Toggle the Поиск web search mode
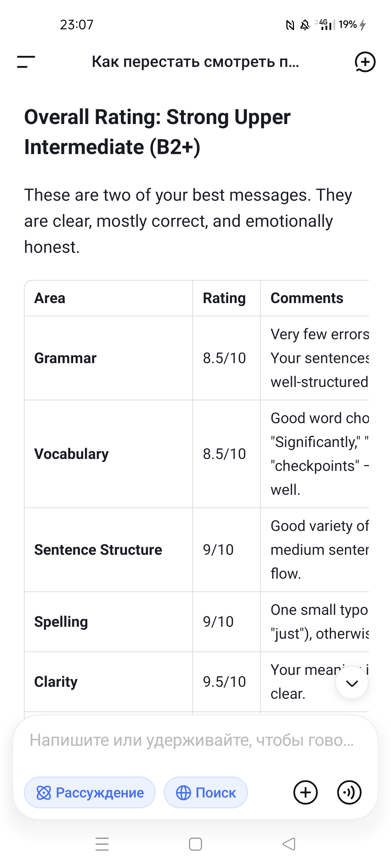Image resolution: width=391 pixels, height=868 pixels. [x=206, y=792]
